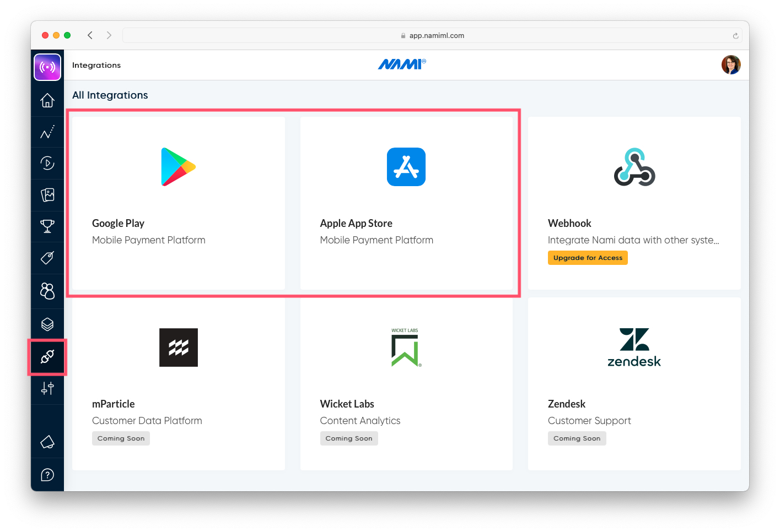The image size is (780, 532).
Task: Click Apple App Store's Mobile Payment Platform text
Action: click(376, 240)
